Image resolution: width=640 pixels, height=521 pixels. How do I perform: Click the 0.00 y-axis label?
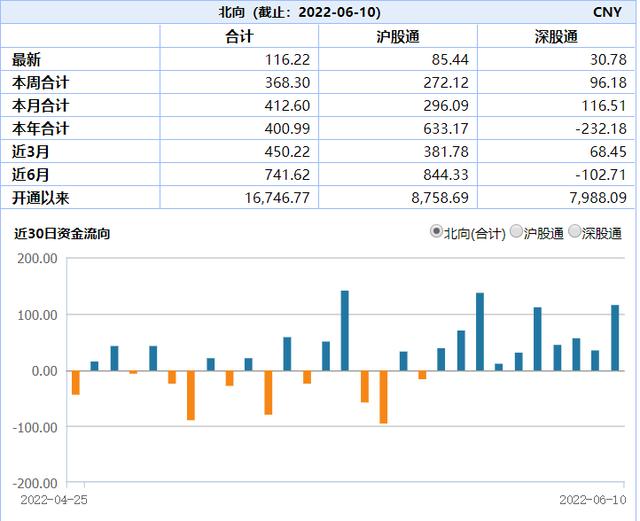[x=44, y=371]
